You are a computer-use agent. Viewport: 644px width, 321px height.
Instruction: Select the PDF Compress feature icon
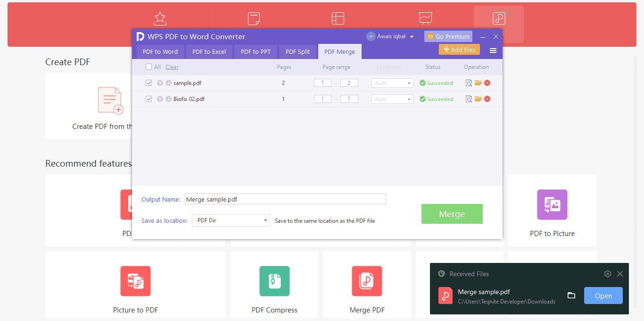coord(274,281)
